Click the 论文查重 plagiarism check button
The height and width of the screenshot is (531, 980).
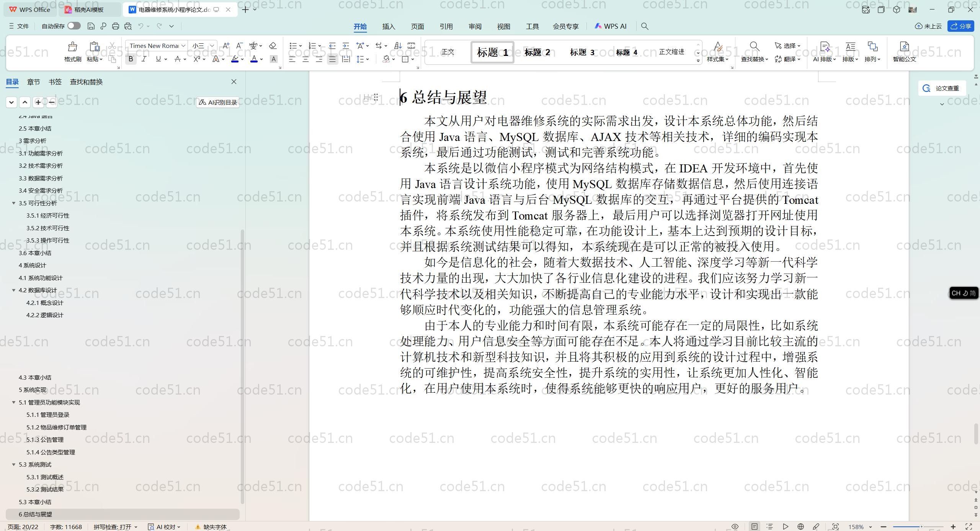942,88
